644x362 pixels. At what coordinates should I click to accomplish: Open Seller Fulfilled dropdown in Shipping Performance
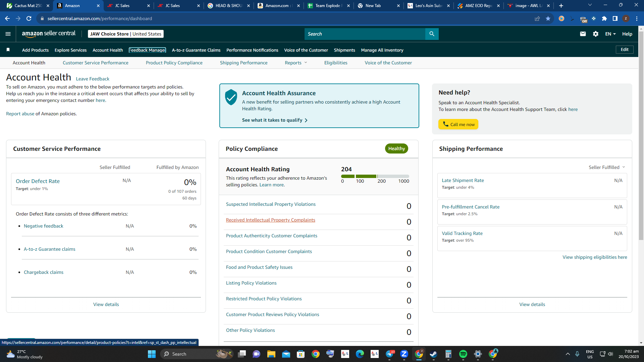point(607,167)
